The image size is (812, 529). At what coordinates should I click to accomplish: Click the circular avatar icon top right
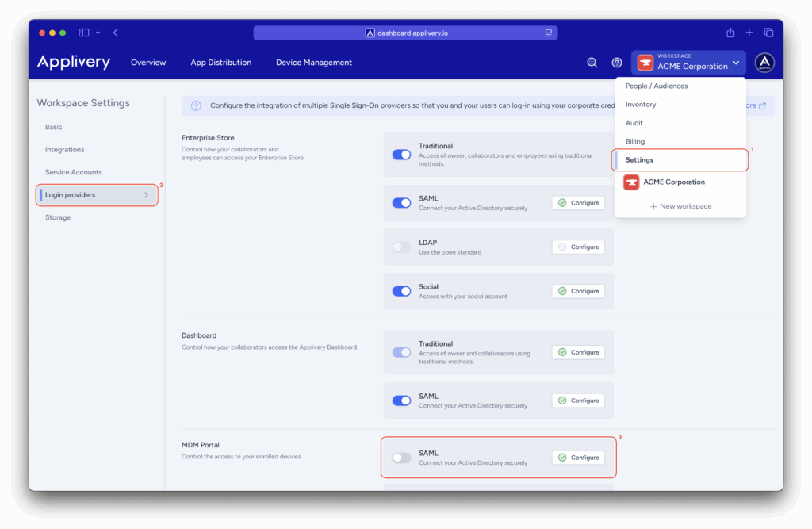coord(764,62)
